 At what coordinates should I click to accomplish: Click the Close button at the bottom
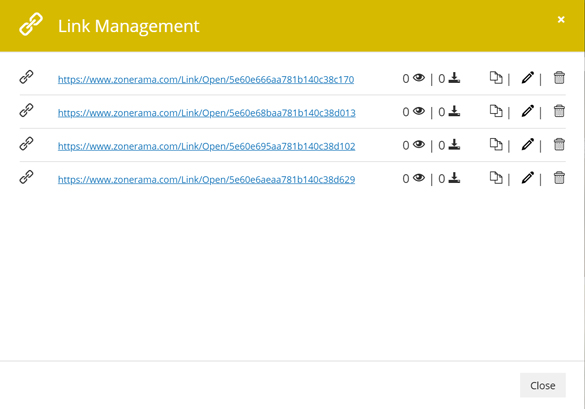click(543, 385)
